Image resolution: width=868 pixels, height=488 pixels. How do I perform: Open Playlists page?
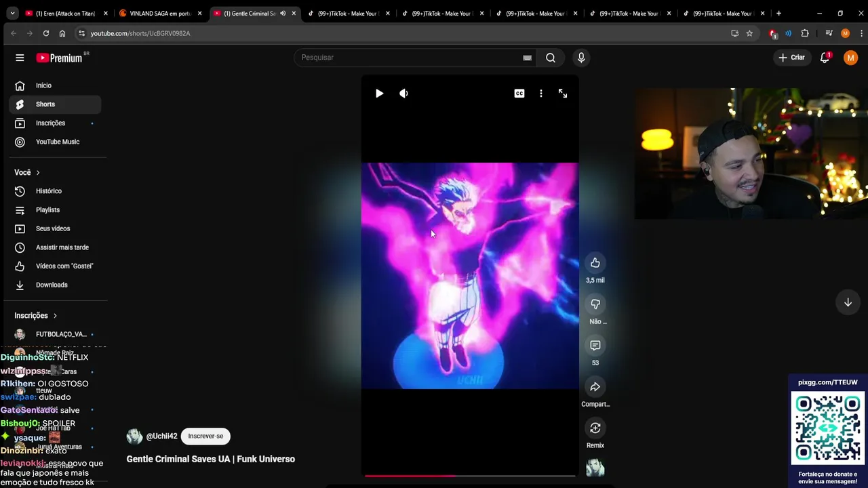point(56,210)
